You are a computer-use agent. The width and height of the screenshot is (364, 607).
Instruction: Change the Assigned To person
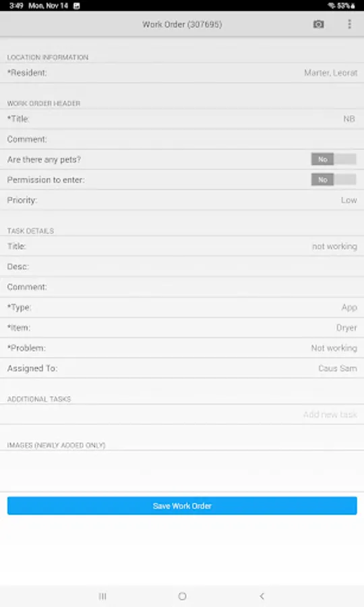tap(182, 368)
